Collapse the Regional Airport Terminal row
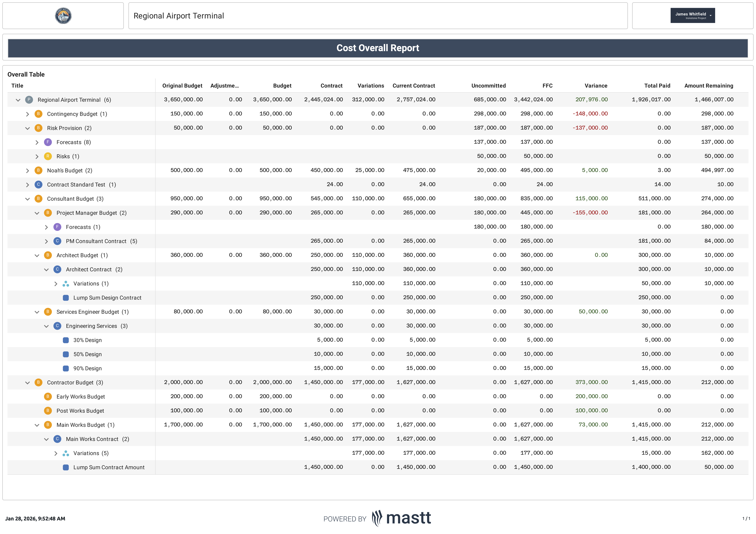The height and width of the screenshot is (534, 756). pyautogui.click(x=18, y=100)
